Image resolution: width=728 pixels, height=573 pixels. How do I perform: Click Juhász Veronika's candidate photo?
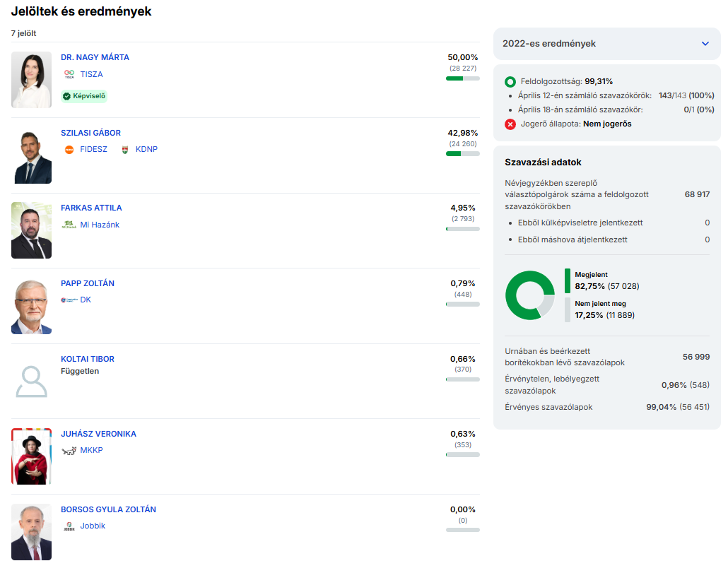pos(32,456)
